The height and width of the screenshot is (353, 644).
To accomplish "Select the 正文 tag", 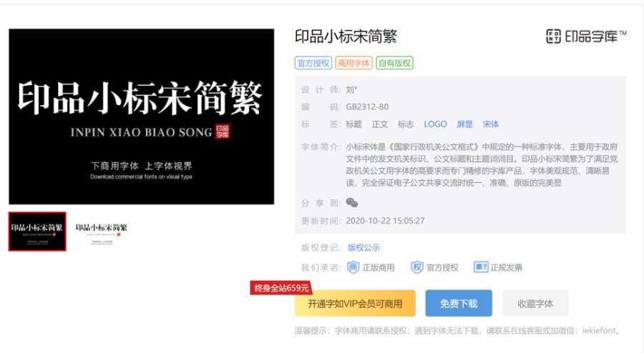I will click(x=379, y=124).
